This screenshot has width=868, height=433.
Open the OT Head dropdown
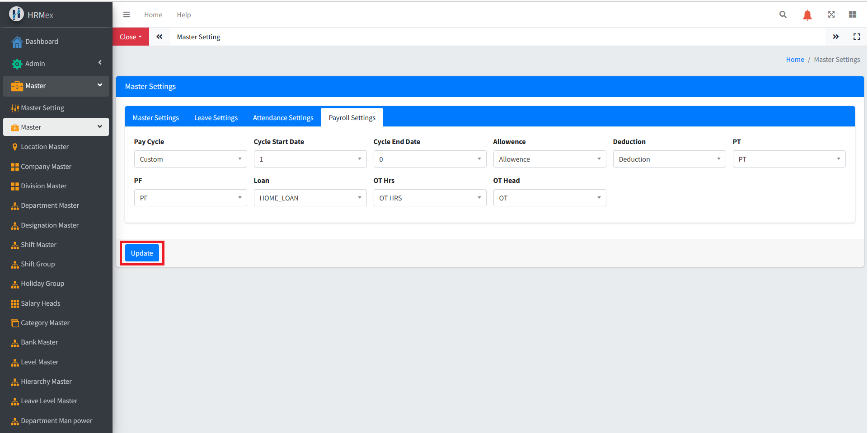point(549,198)
